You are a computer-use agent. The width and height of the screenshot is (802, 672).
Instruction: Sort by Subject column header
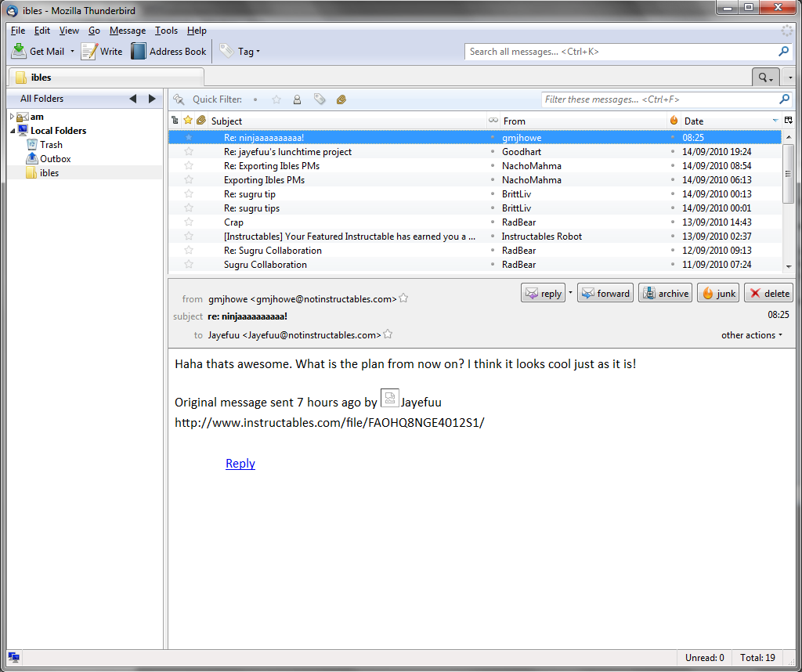click(x=347, y=121)
